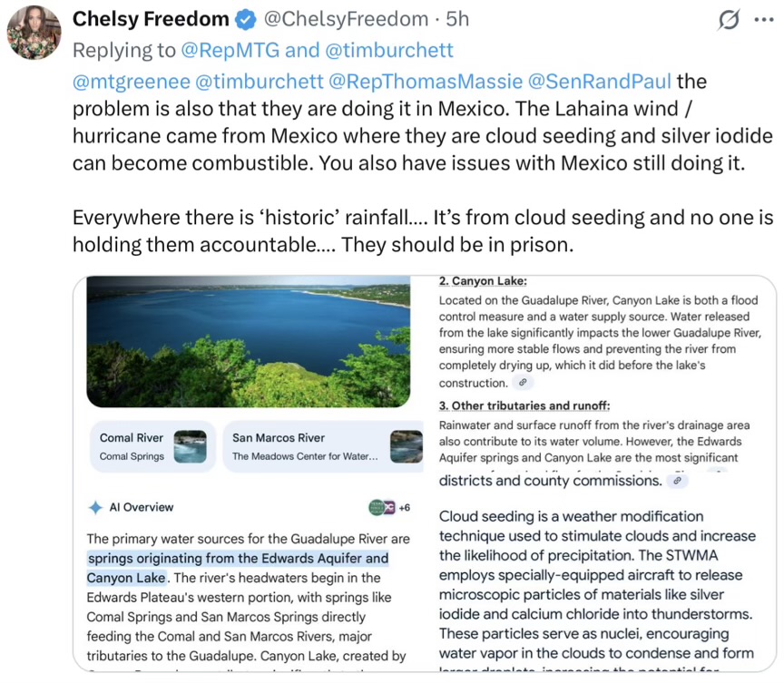Image resolution: width=784 pixels, height=683 pixels.
Task: Visit the @RepThomasMassie mention
Action: coord(426,82)
